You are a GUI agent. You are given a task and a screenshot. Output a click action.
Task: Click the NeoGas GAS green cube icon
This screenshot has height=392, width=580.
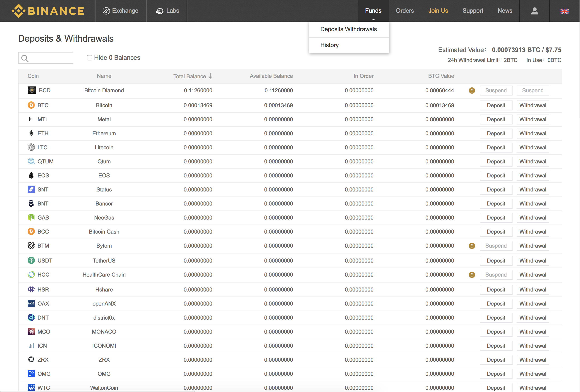pos(31,217)
